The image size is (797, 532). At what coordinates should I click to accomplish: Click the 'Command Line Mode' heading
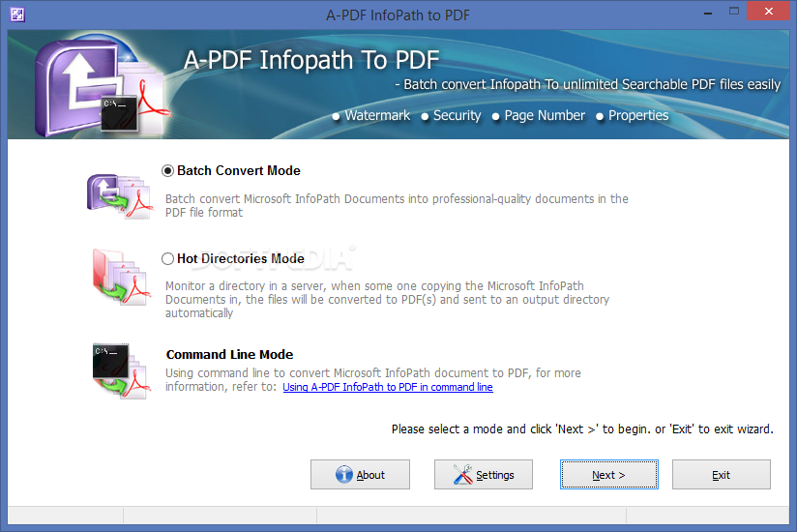tap(230, 354)
